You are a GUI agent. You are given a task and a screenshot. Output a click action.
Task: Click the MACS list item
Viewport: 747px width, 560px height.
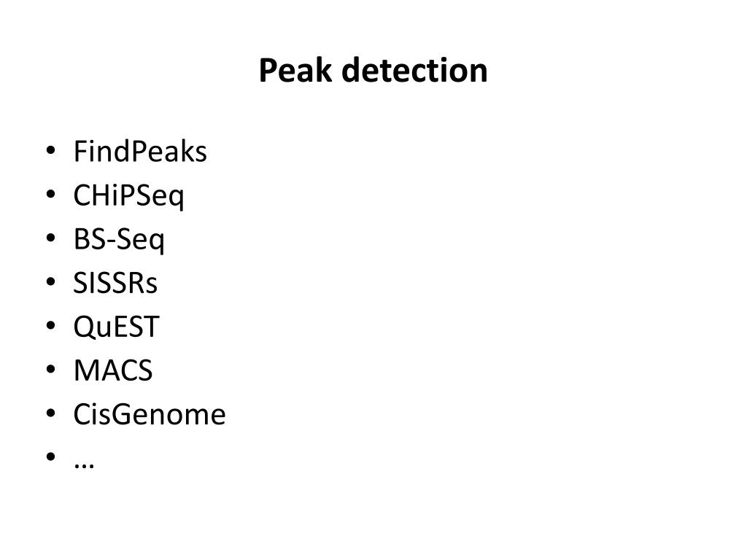click(113, 370)
